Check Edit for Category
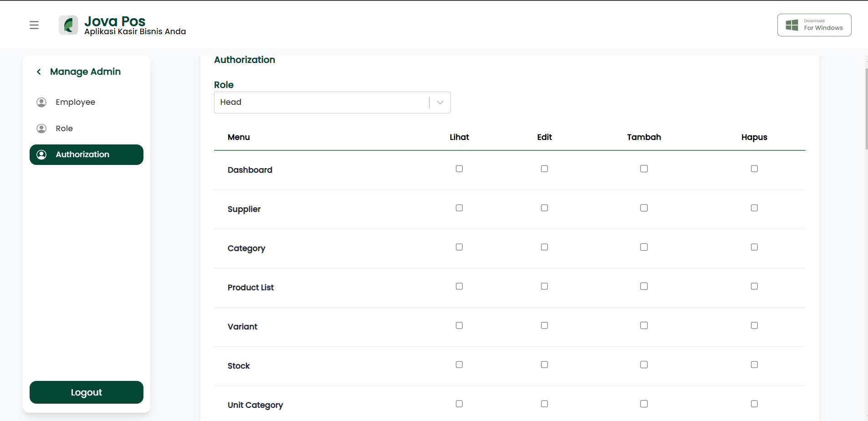The width and height of the screenshot is (868, 421). tap(544, 247)
